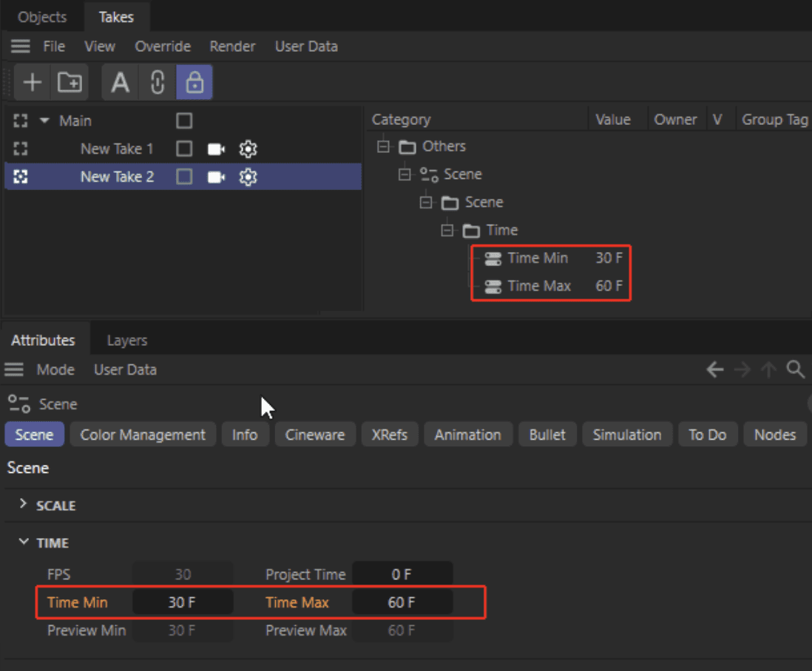812x671 pixels.
Task: Click the Owner column header
Action: pyautogui.click(x=675, y=120)
